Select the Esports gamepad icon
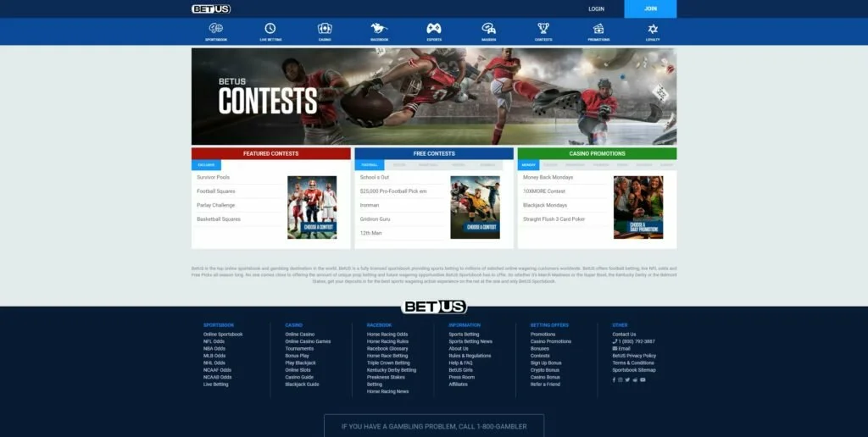Viewport: 868px width, 437px height. [433, 29]
